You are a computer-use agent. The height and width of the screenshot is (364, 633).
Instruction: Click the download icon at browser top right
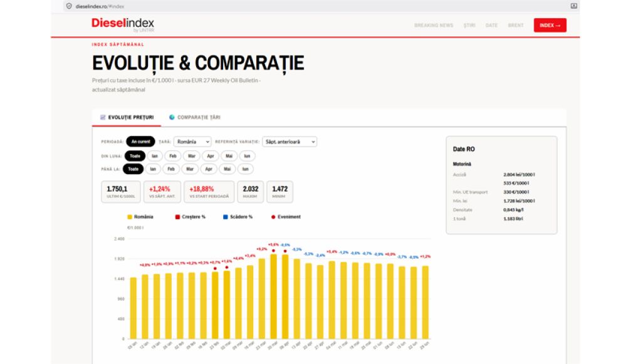click(573, 6)
